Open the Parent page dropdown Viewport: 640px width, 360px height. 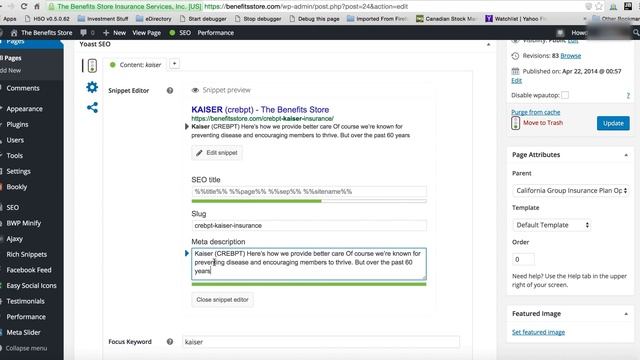(x=570, y=191)
